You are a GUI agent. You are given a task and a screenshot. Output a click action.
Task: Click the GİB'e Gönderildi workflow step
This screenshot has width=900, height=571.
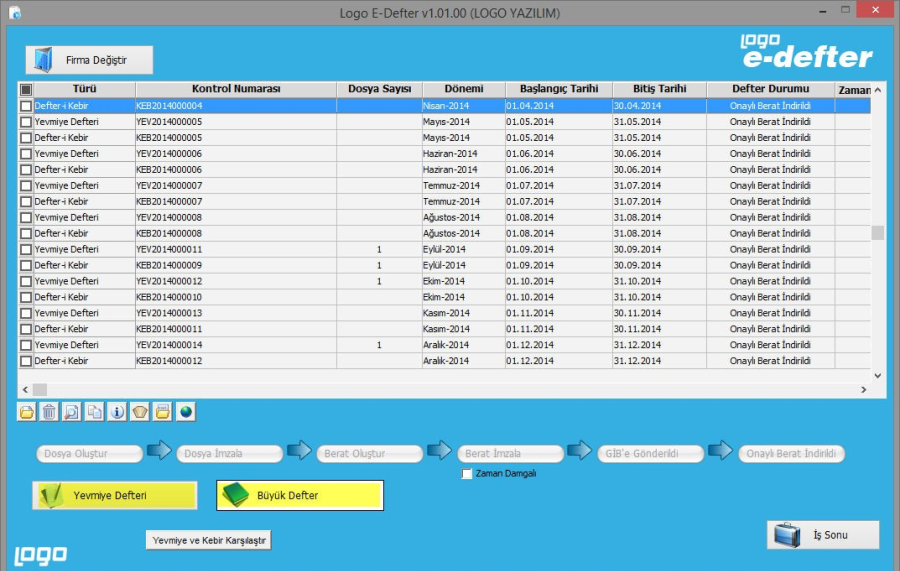651,453
